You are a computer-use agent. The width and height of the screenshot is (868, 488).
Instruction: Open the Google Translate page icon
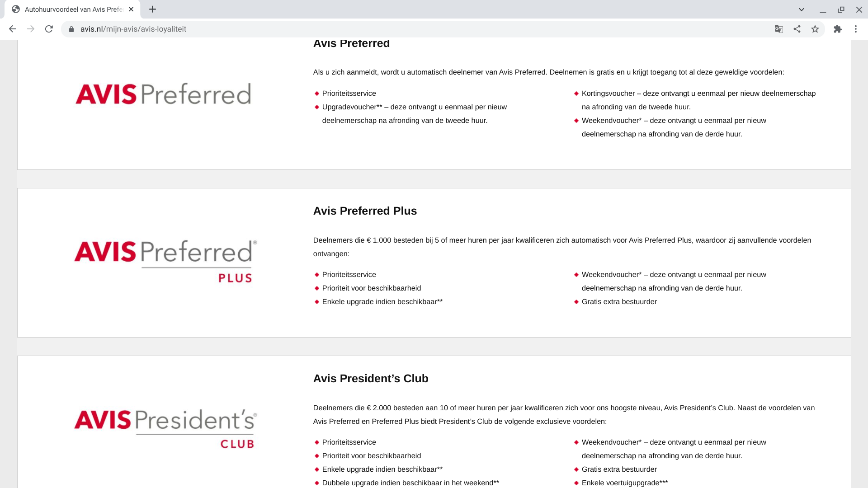coord(778,29)
